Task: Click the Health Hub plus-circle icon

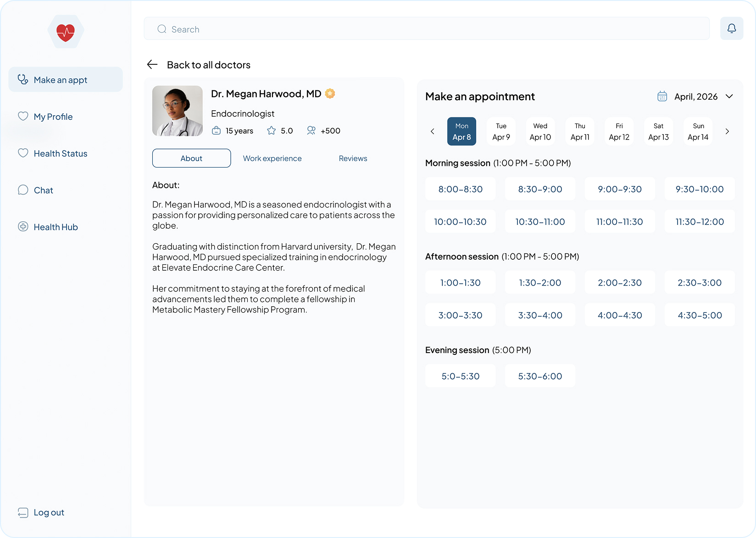Action: (x=23, y=226)
